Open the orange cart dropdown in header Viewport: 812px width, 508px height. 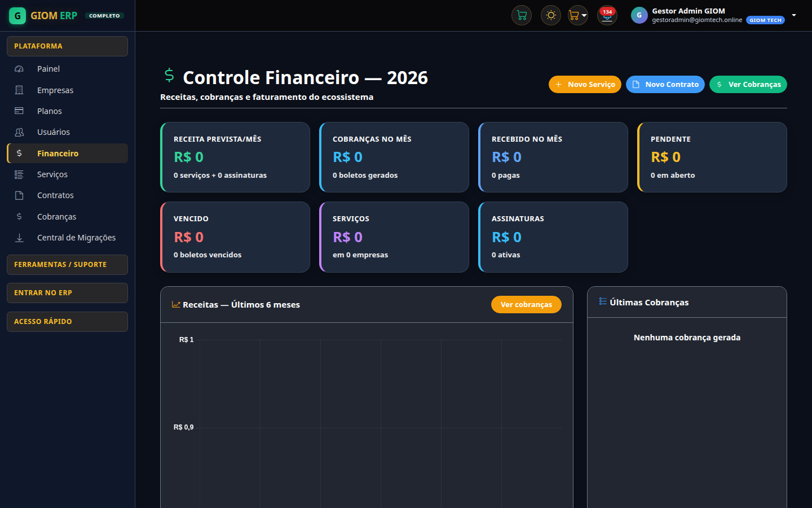578,15
